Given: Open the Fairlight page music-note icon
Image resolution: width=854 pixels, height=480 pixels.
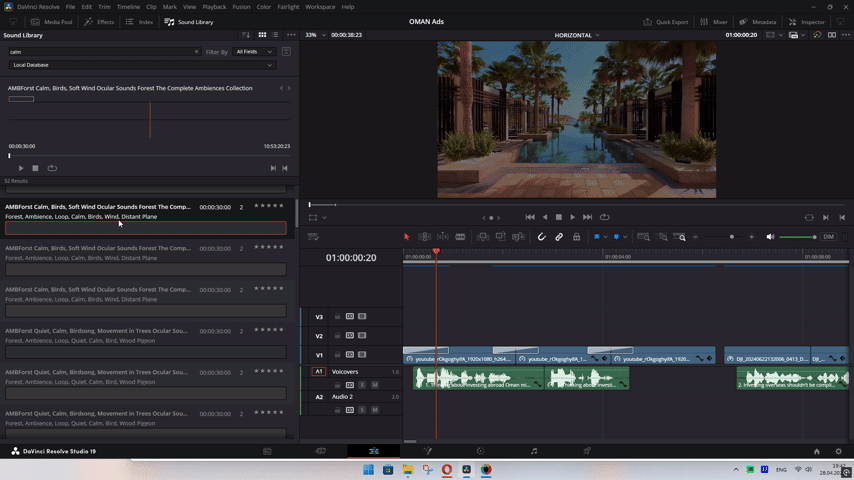Looking at the screenshot, I should pyautogui.click(x=534, y=451).
